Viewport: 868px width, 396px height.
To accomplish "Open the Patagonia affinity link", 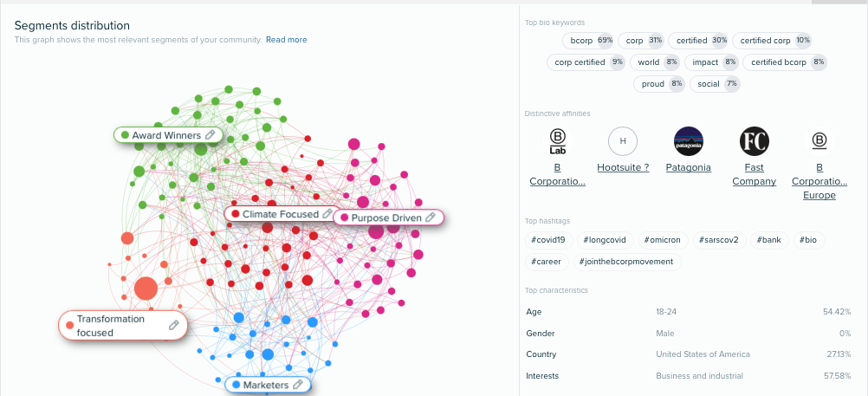I will [688, 167].
